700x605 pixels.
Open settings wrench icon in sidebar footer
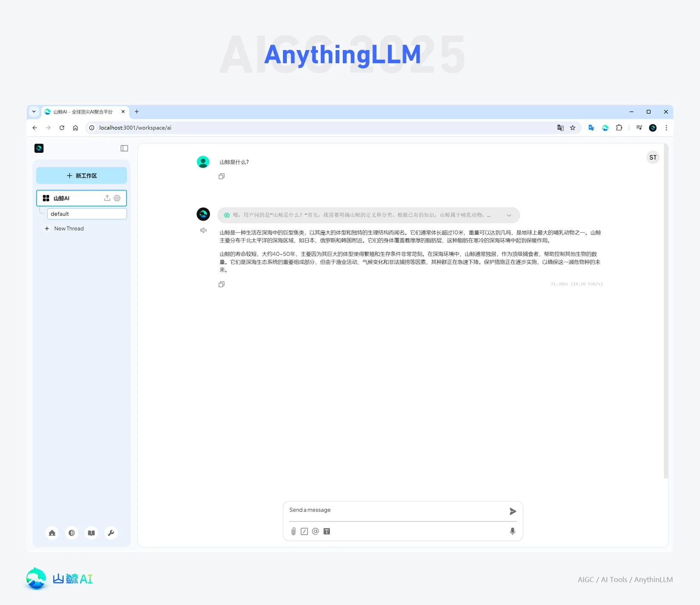click(111, 533)
